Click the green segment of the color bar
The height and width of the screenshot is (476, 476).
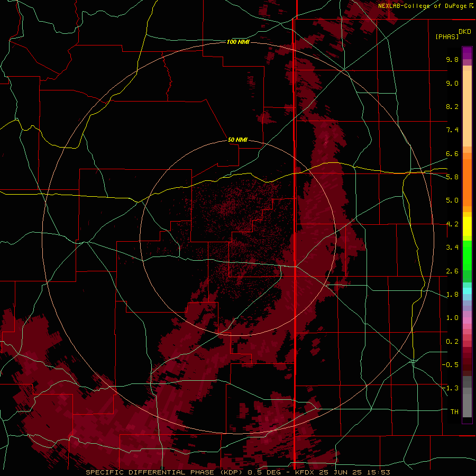(467, 255)
